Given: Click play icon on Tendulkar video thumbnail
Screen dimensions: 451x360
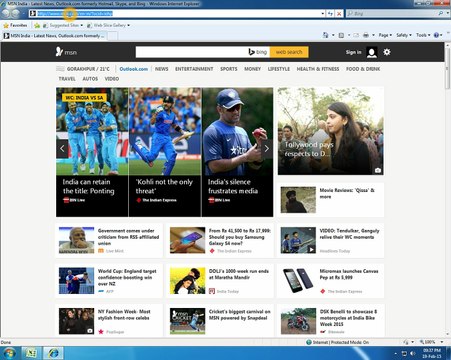Looking at the screenshot, I should coord(311,249).
